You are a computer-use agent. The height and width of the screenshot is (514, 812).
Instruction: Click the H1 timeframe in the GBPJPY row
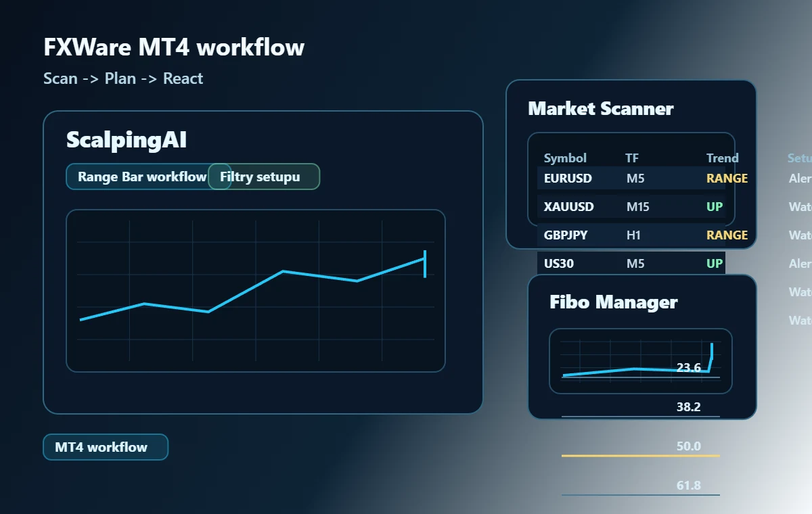click(633, 235)
